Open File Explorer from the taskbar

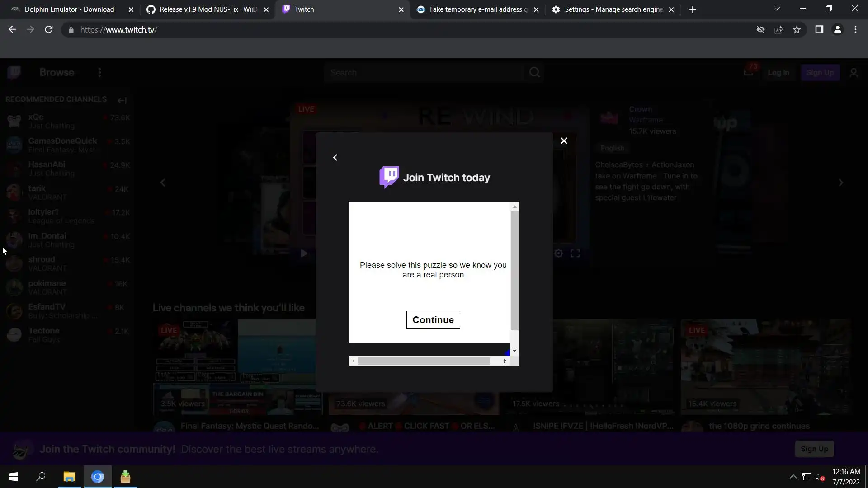pos(69,477)
